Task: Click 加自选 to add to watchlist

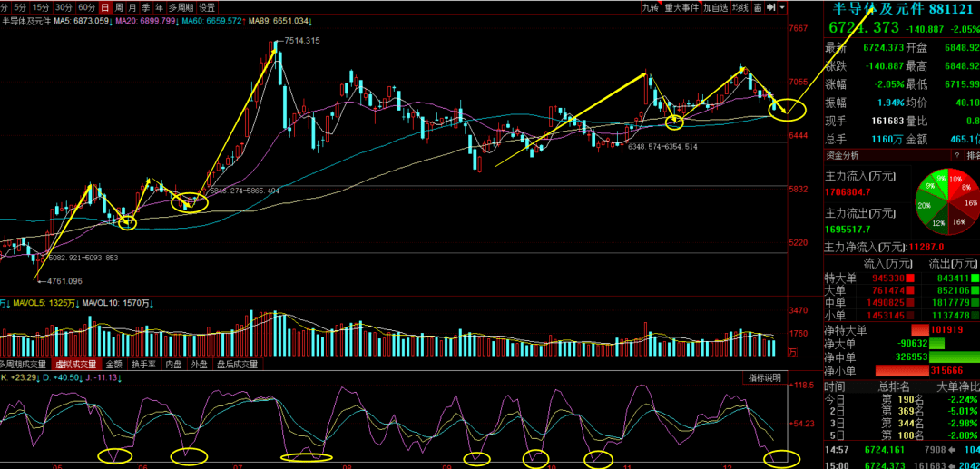Action: coord(715,7)
